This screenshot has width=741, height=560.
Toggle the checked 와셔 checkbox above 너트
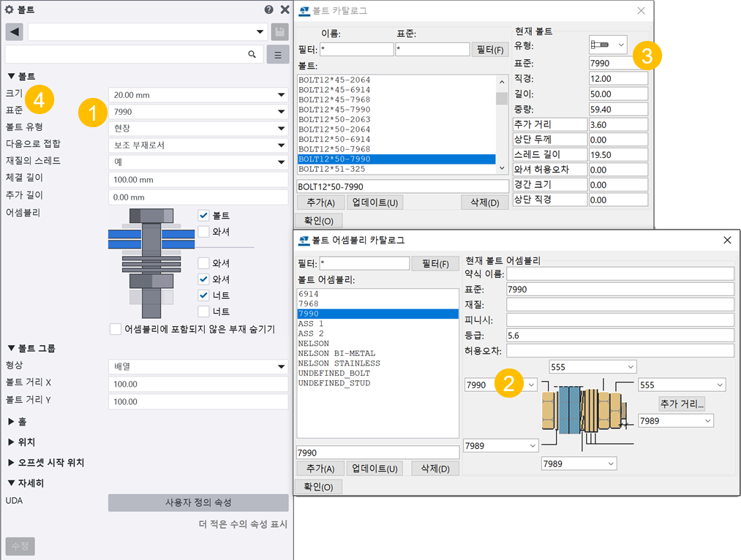(x=203, y=279)
